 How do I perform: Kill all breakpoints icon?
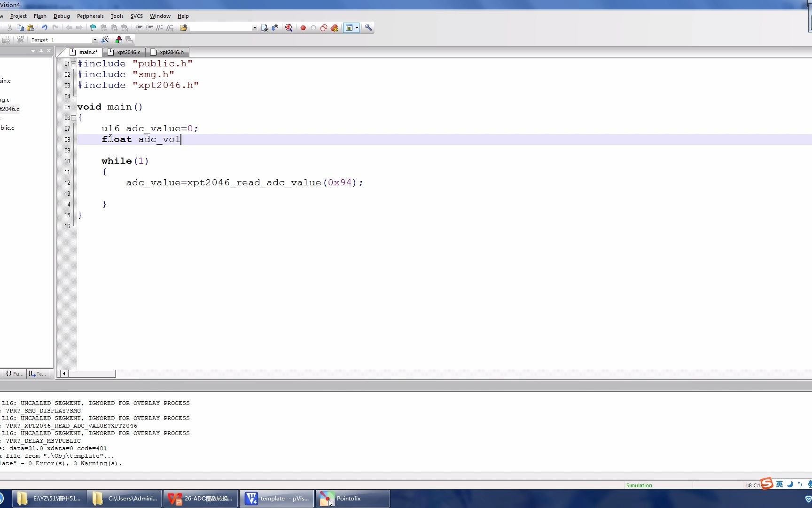click(335, 28)
